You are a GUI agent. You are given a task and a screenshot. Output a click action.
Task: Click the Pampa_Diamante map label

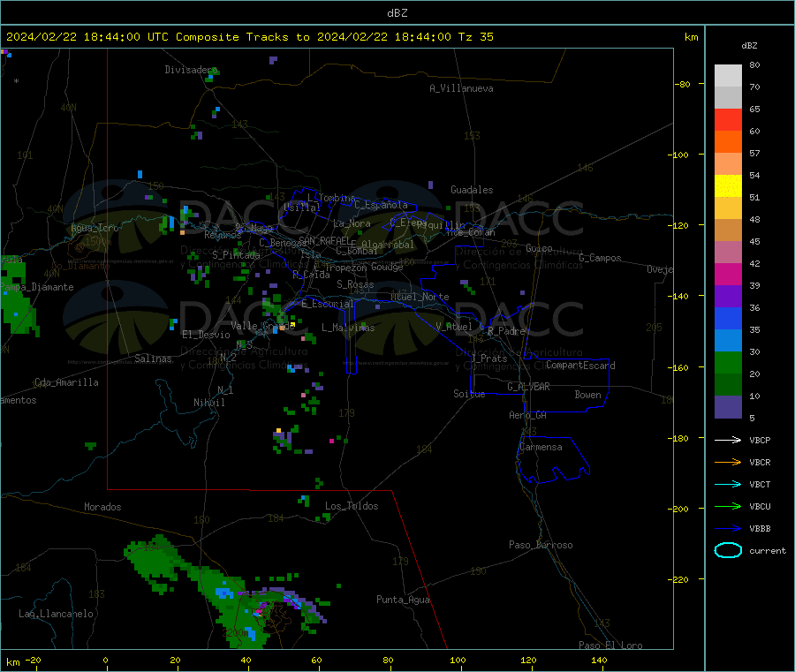37,287
